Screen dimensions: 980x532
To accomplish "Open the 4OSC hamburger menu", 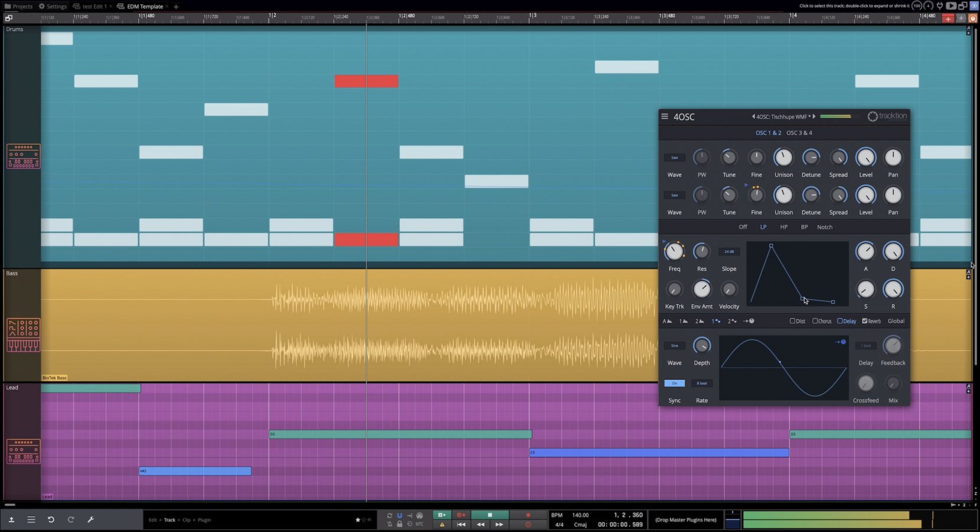I will [x=664, y=116].
